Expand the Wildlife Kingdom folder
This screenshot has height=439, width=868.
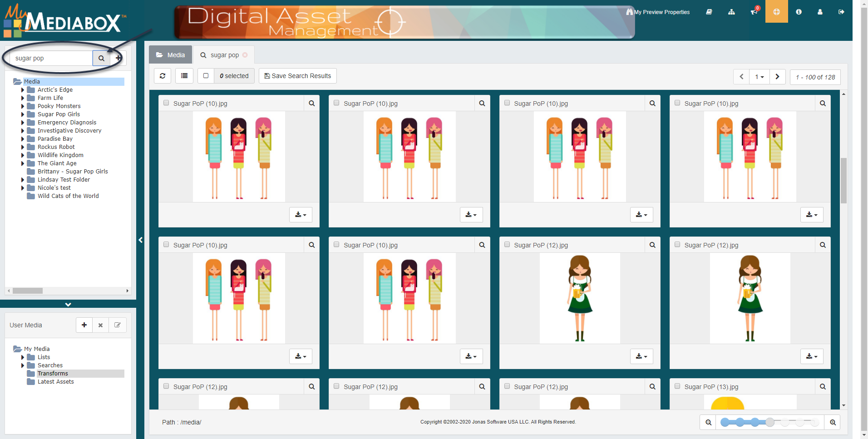[x=23, y=155]
